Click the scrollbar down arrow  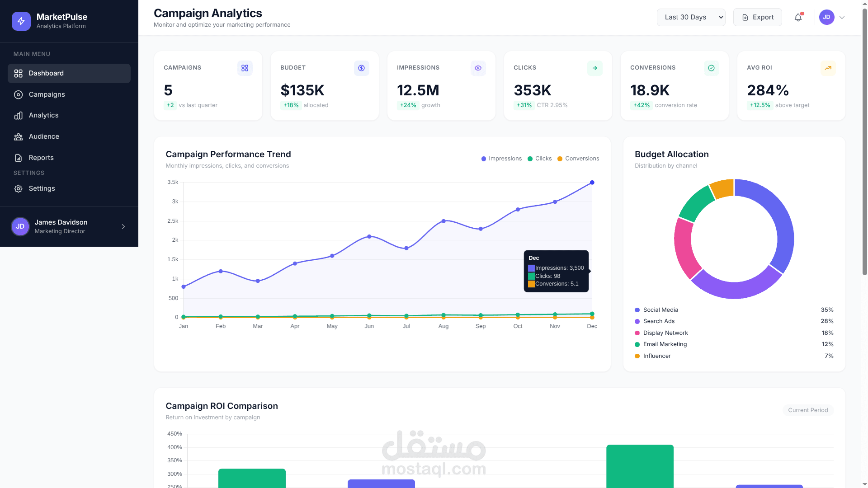pos(864,484)
